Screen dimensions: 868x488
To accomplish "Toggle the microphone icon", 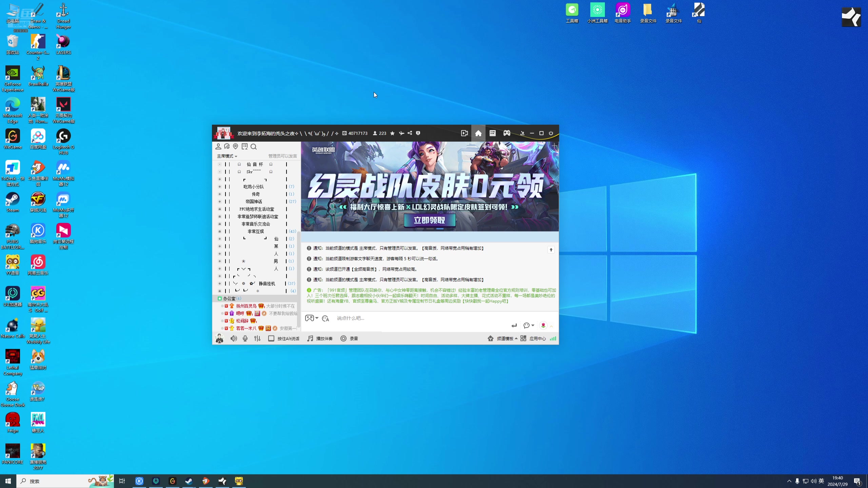I will pos(245,339).
